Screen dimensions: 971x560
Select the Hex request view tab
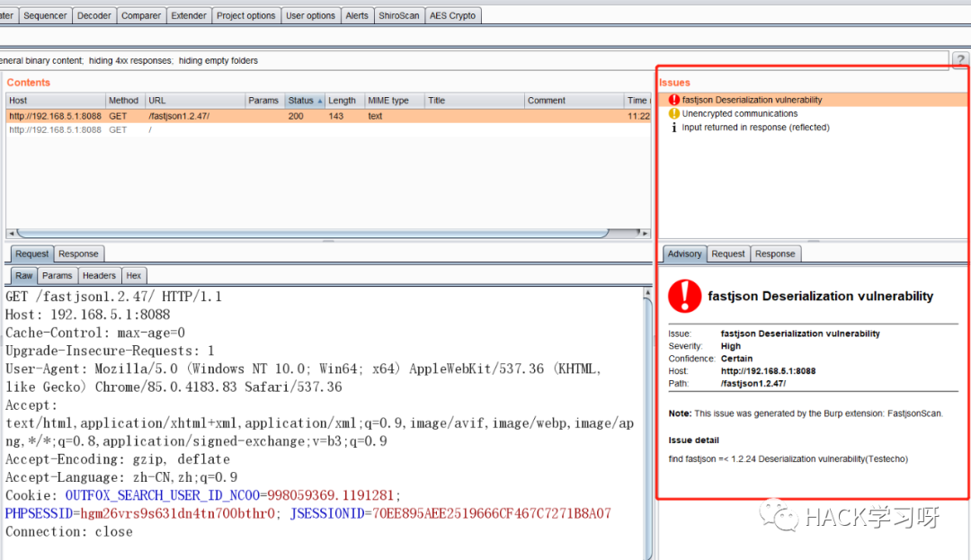pyautogui.click(x=134, y=275)
